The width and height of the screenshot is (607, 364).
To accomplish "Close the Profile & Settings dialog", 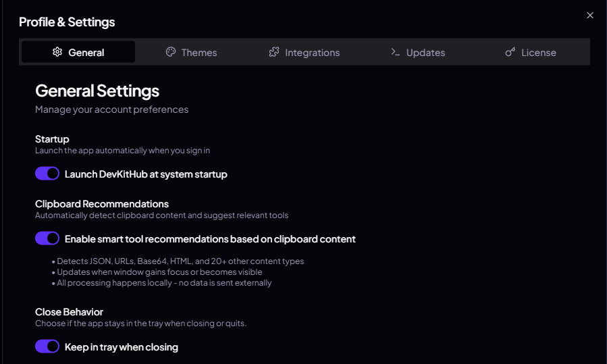I will click(x=590, y=16).
